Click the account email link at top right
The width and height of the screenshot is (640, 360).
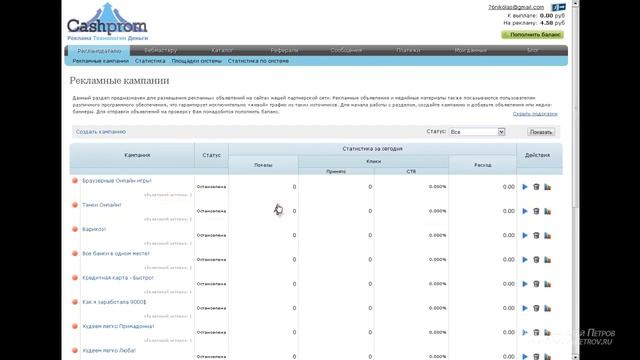click(x=516, y=7)
